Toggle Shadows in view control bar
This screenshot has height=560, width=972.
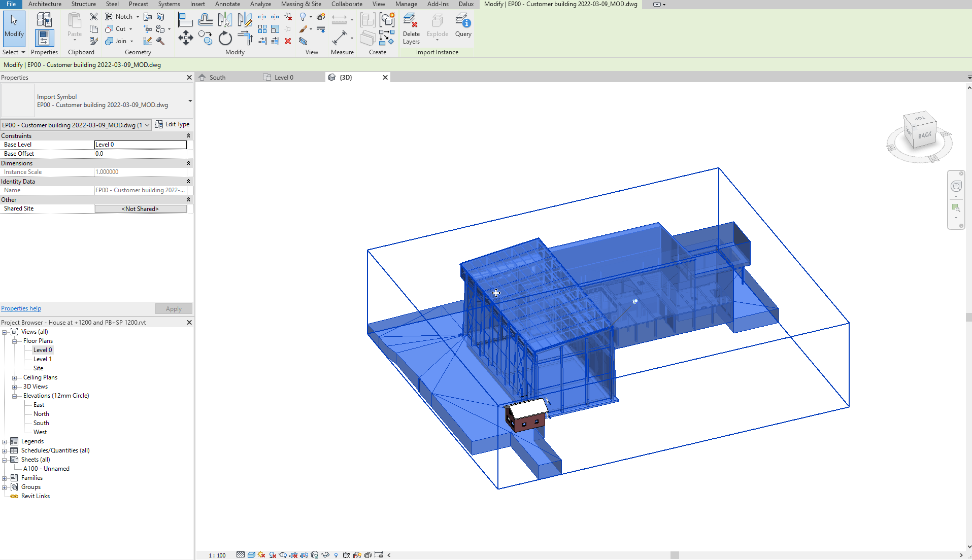coord(273,555)
